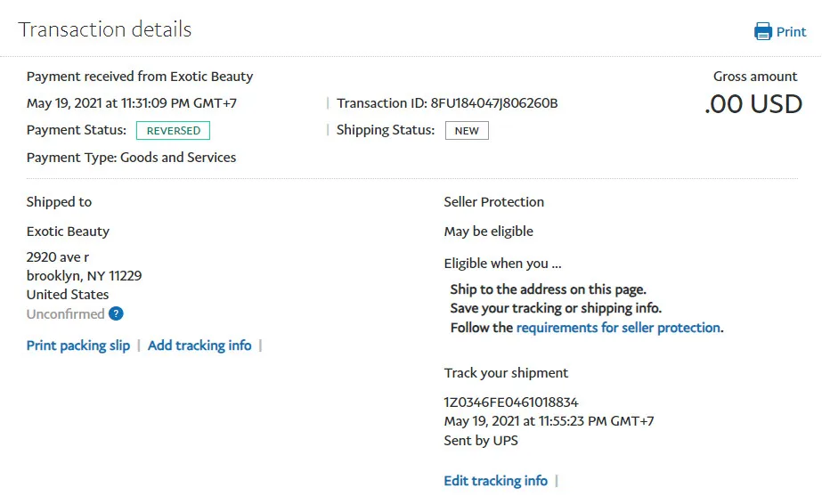Image resolution: width=822 pixels, height=504 pixels.
Task: Click the printer icon
Action: 763,32
